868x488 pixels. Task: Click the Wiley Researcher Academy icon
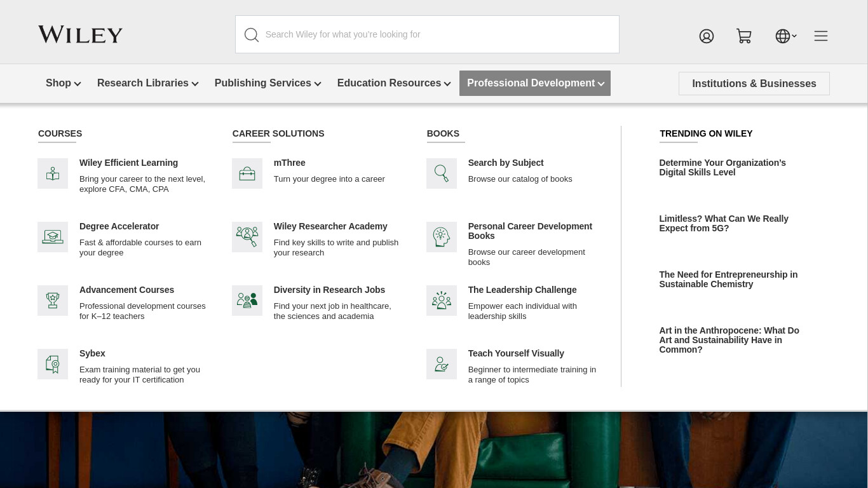click(247, 237)
